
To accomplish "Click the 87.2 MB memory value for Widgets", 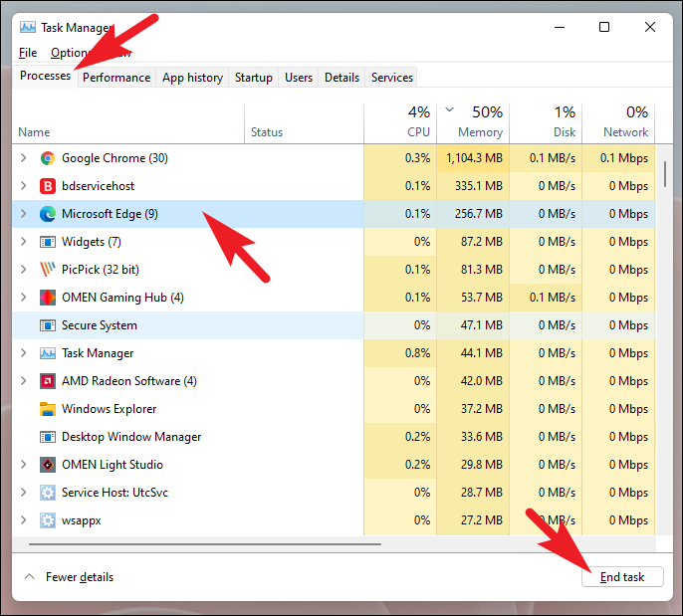I will coord(482,242).
